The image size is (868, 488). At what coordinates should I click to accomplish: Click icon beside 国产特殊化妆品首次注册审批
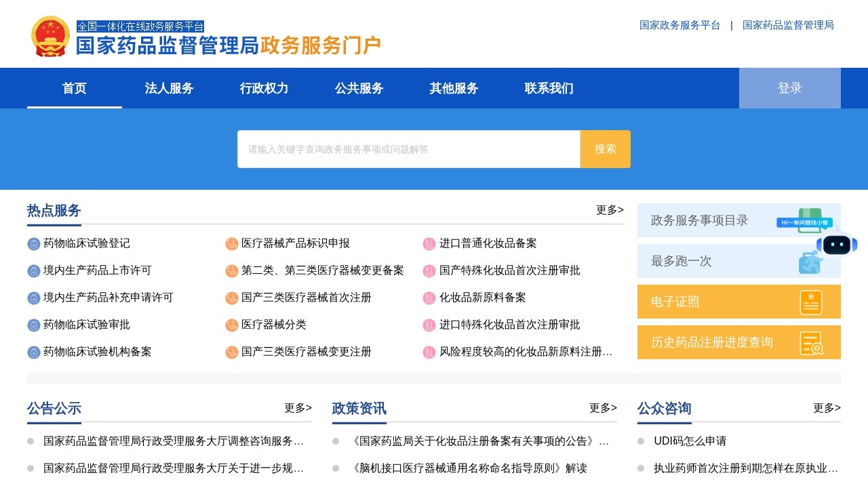coord(429,271)
